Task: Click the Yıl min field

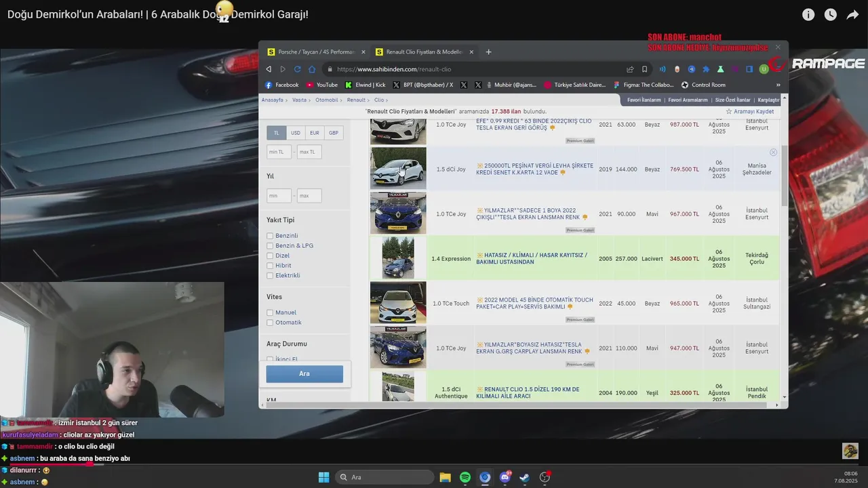Action: tap(279, 196)
